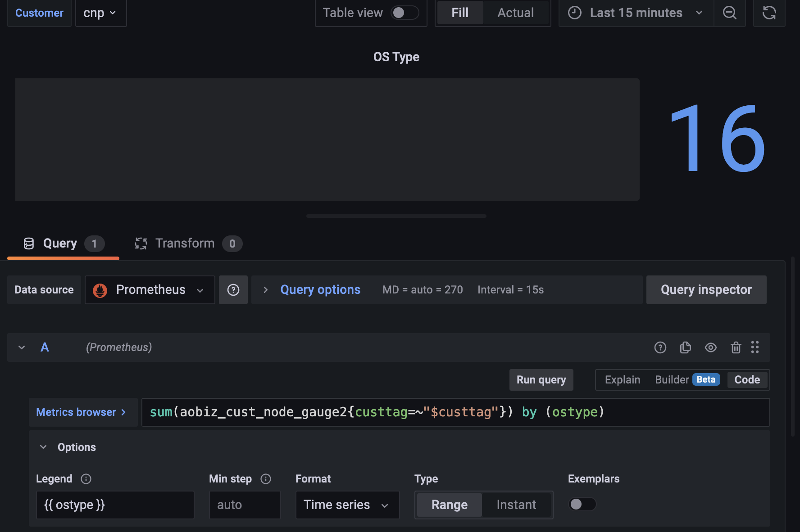Open the Time series Format dropdown
Viewport: 800px width, 532px height.
[x=347, y=505]
